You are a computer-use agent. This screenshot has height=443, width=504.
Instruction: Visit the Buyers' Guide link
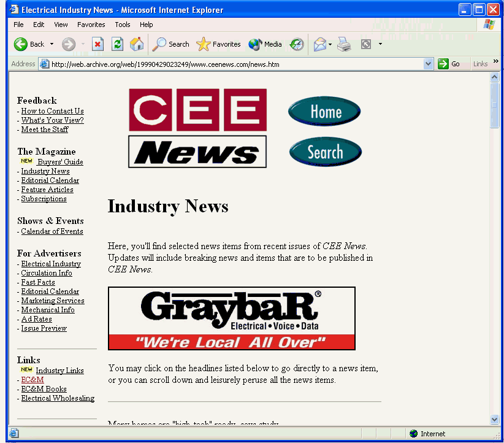pos(61,162)
